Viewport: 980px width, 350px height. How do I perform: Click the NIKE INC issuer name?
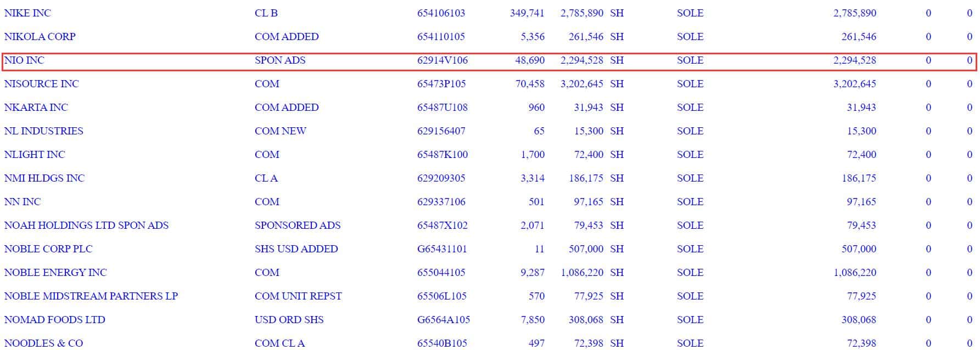pyautogui.click(x=27, y=13)
